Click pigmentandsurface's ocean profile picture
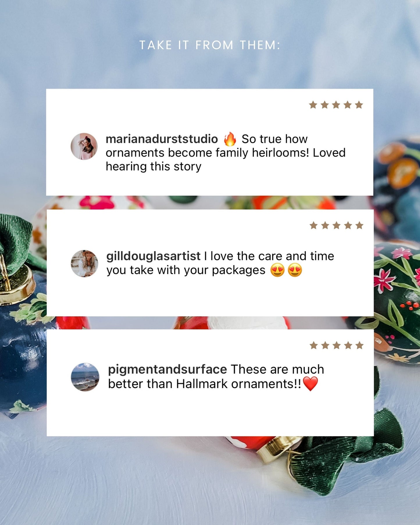 point(85,377)
